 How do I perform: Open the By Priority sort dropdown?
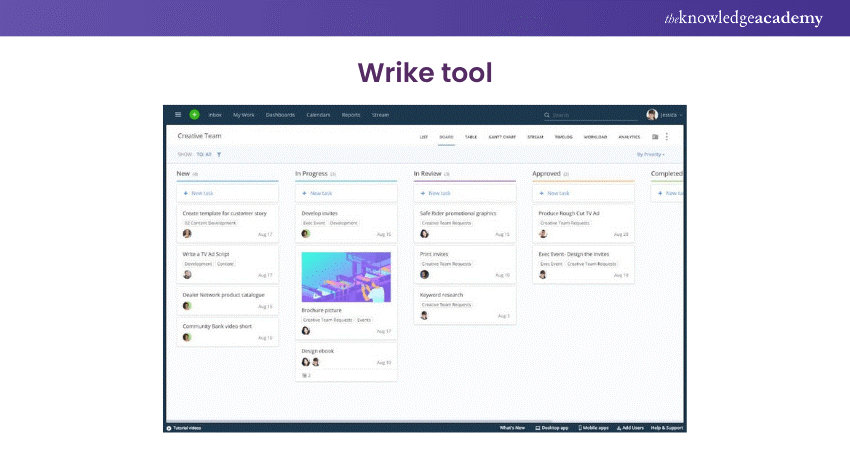point(651,155)
